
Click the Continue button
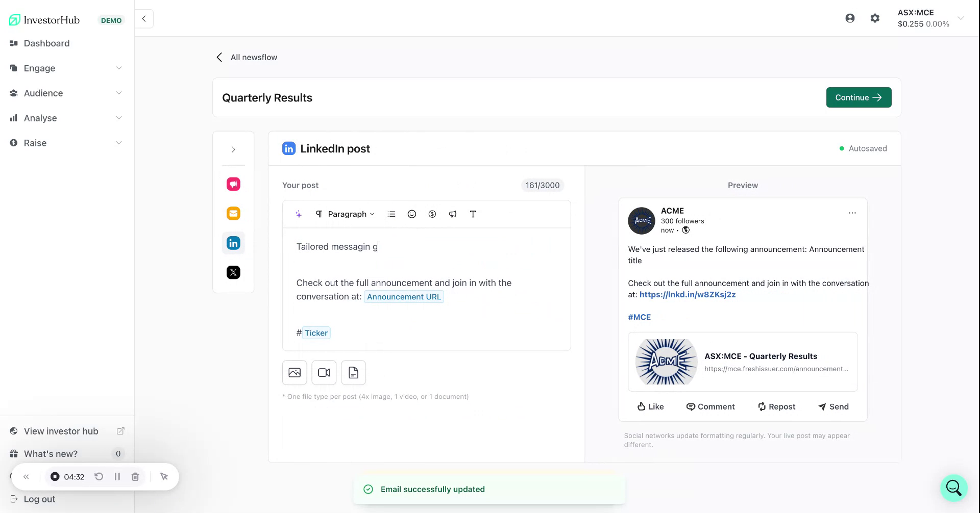click(859, 97)
